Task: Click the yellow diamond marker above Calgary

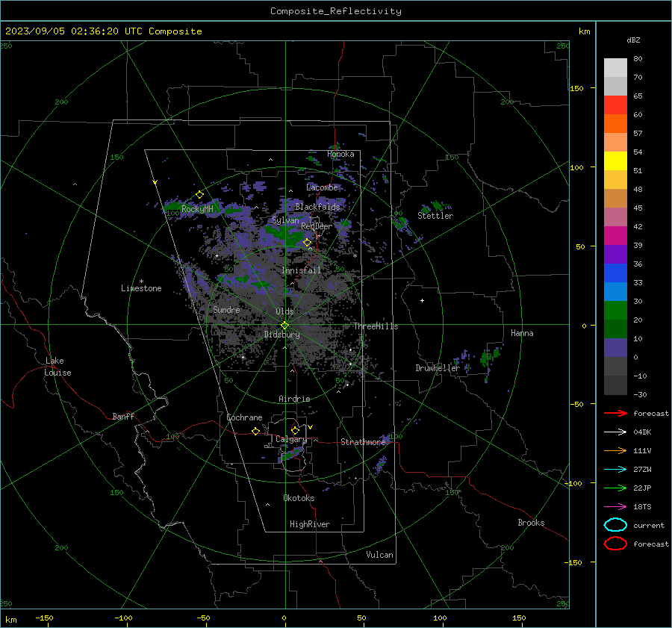Action: click(x=295, y=430)
